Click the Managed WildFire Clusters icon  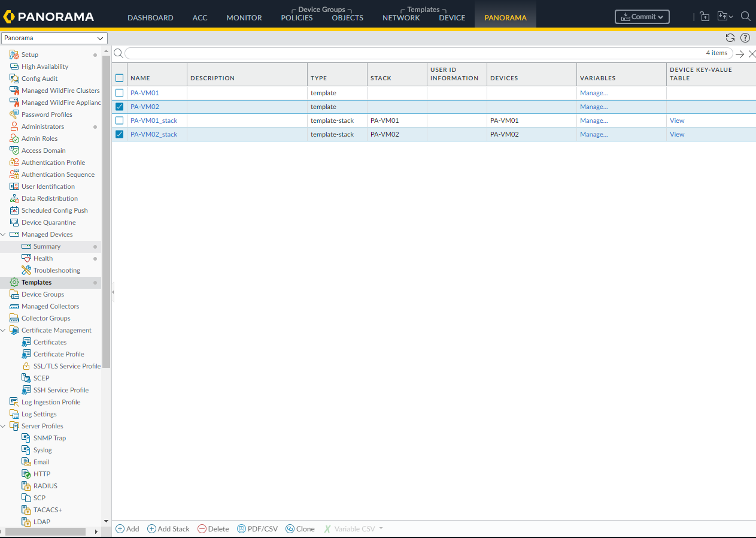(14, 90)
